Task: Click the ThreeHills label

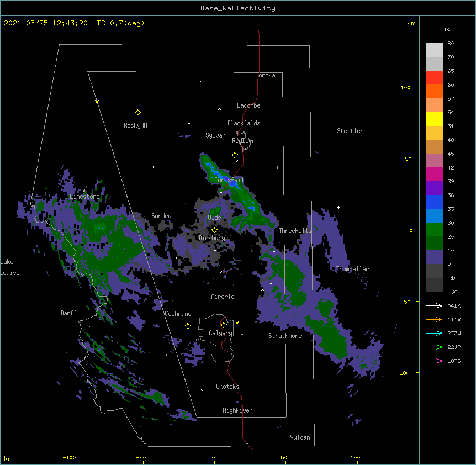Action: point(295,231)
